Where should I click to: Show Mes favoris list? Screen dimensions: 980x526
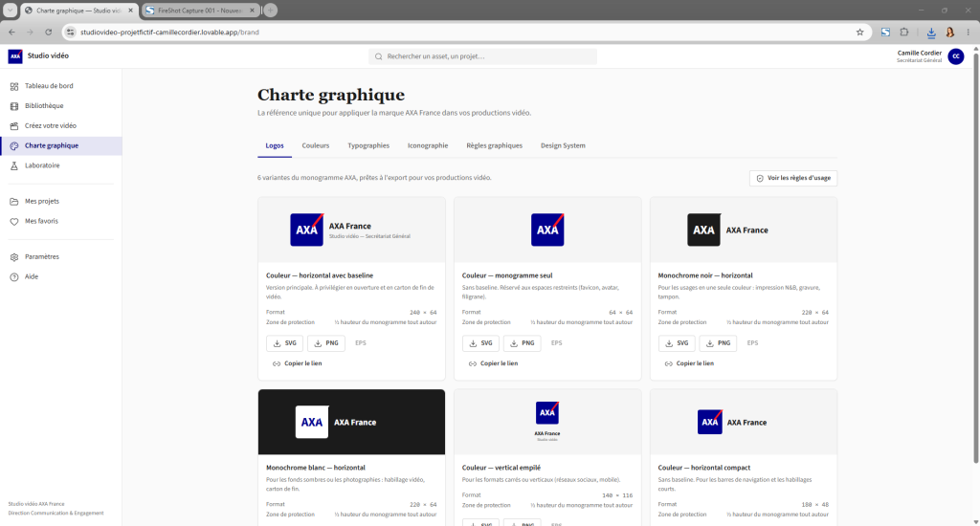60,221
